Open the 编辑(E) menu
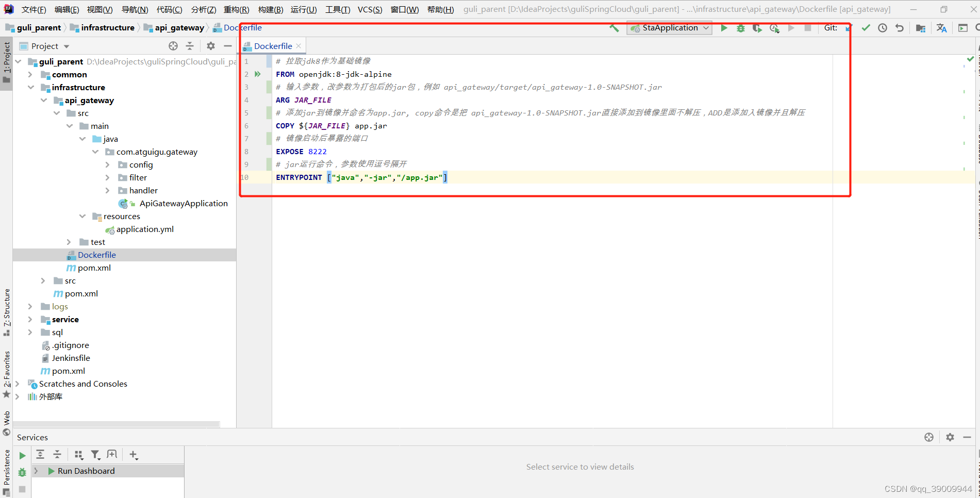This screenshot has height=498, width=980. (67, 10)
